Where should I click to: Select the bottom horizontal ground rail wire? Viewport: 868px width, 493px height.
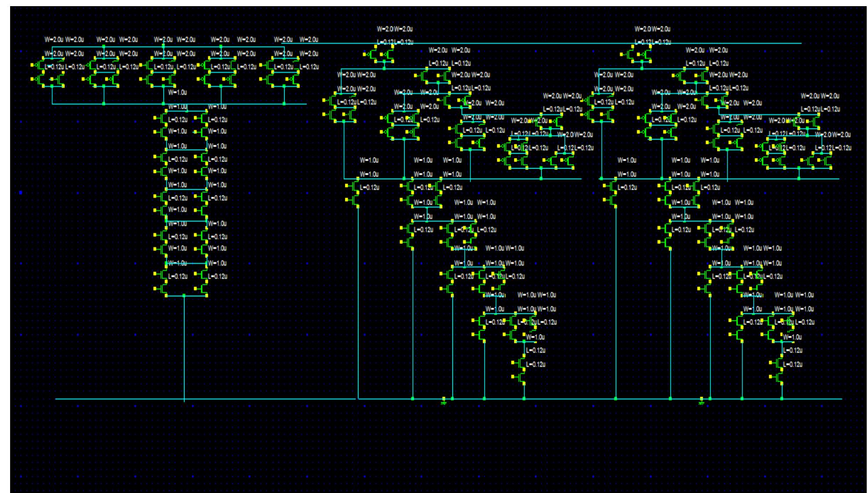(449, 399)
